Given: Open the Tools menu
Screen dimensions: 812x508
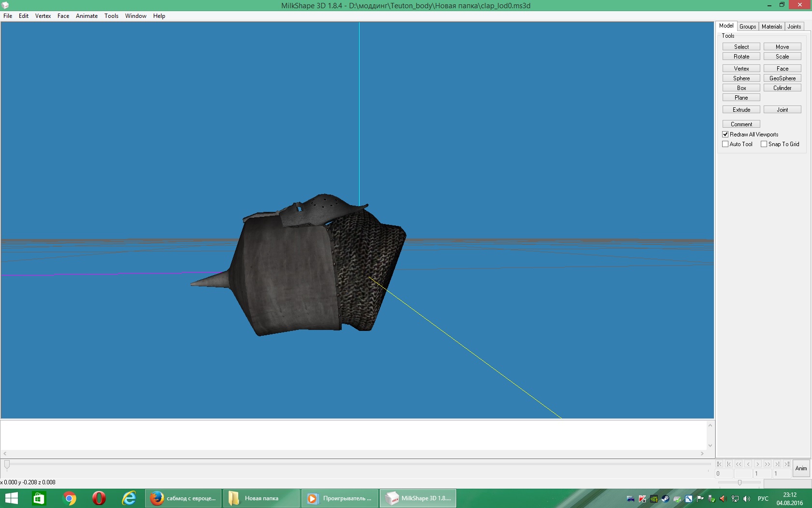Looking at the screenshot, I should click(x=111, y=16).
